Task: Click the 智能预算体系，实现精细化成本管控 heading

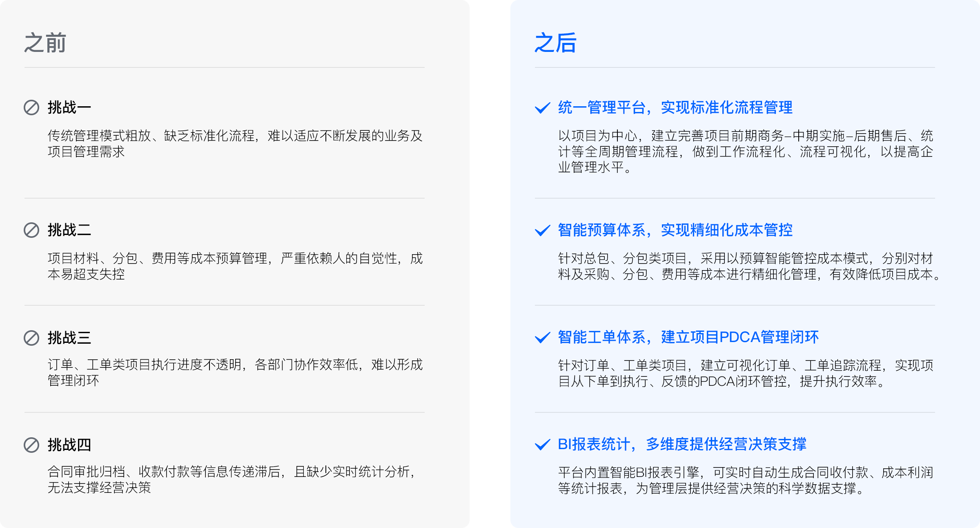Action: coord(675,230)
